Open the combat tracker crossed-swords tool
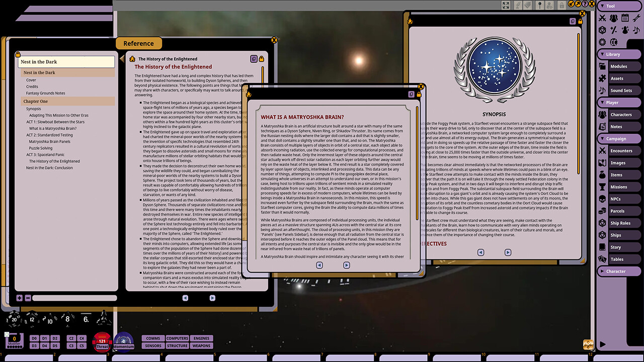The image size is (644, 362). (602, 18)
